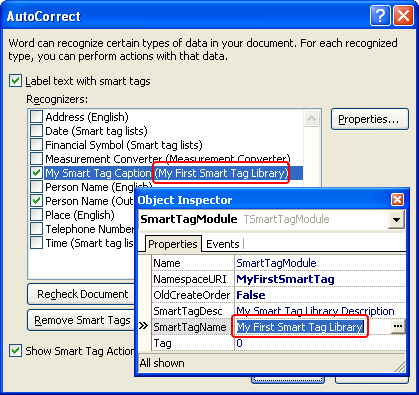Toggle Label text with smart tags checkbox

click(x=15, y=81)
